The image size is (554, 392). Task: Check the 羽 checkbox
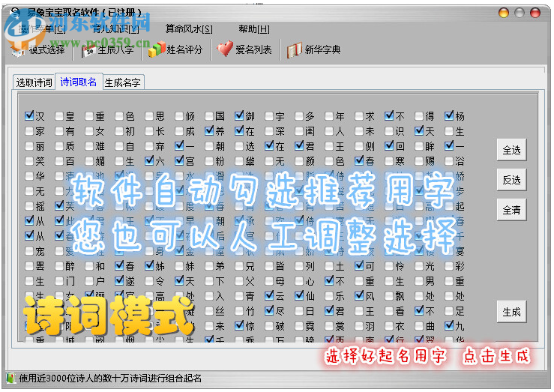[x=359, y=326]
